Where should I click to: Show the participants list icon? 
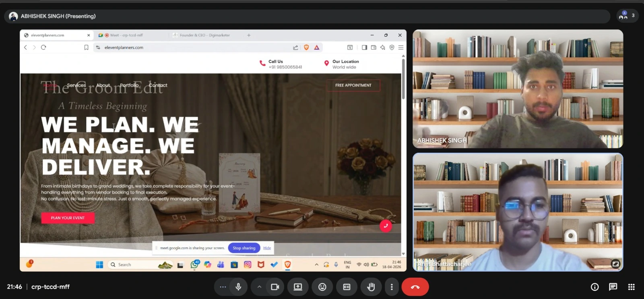point(627,16)
